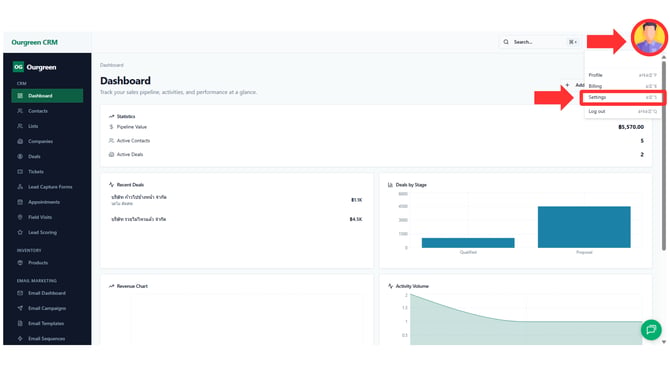Click the search magnifier icon

pos(506,42)
